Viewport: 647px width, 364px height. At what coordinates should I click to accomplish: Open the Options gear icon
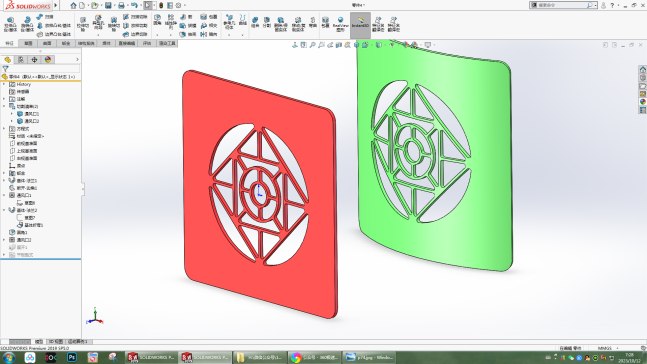point(178,5)
